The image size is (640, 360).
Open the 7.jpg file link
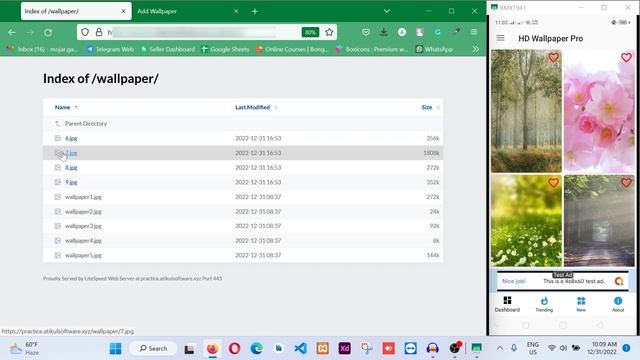71,153
